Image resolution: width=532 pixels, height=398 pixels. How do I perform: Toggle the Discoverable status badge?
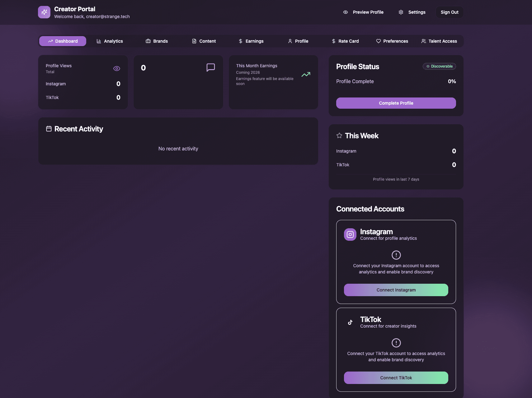click(439, 66)
